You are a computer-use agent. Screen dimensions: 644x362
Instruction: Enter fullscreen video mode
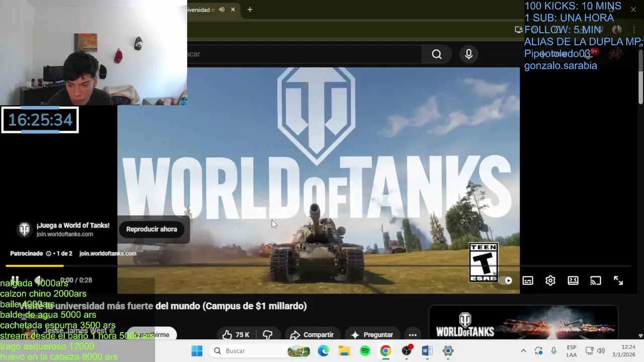click(618, 281)
